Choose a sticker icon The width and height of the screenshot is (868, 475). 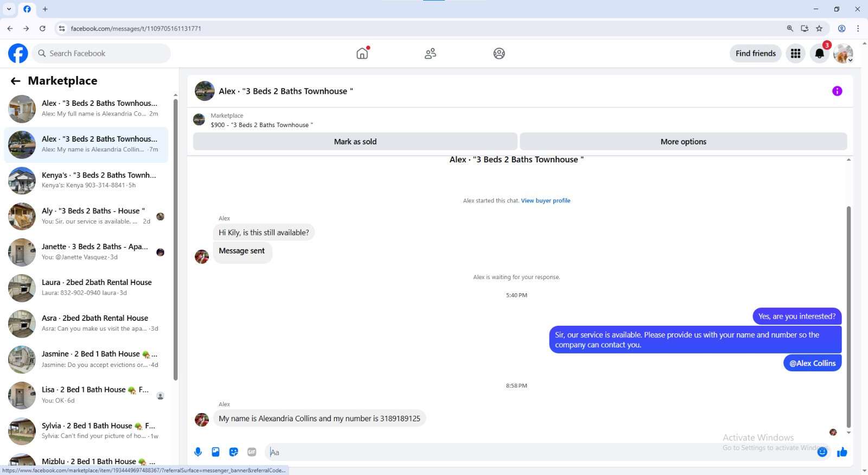click(234, 452)
